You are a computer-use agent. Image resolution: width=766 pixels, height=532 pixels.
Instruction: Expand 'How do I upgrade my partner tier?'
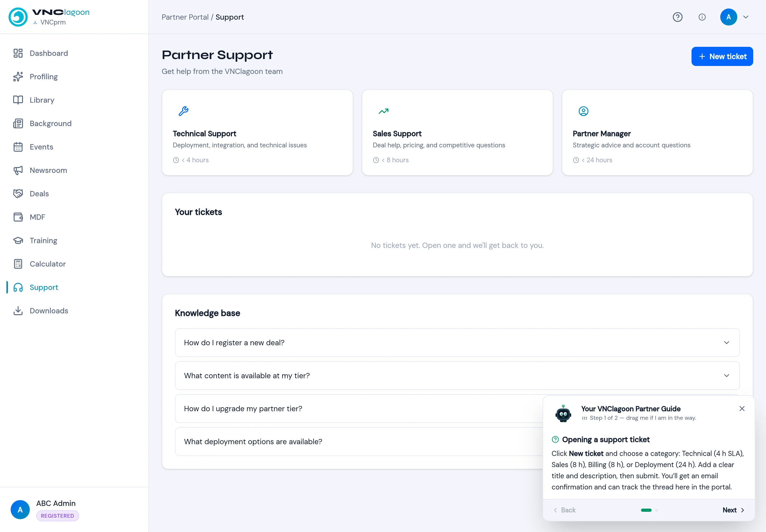point(359,409)
